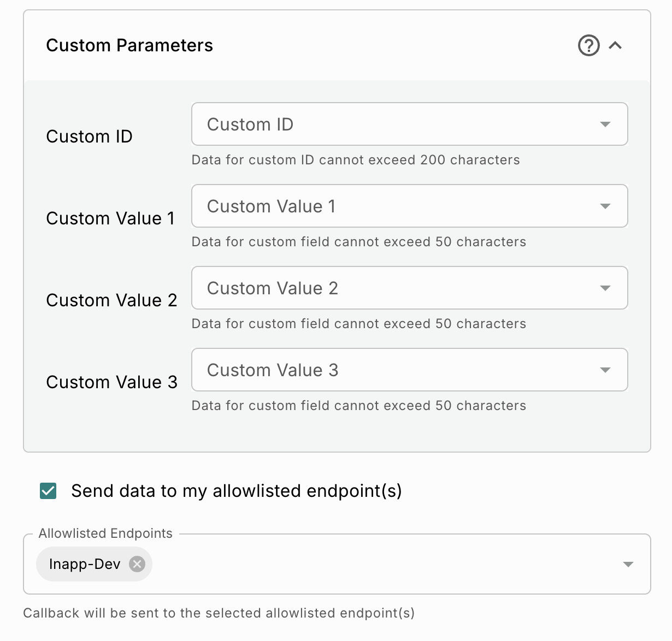Remove the Inapp-Dev endpoint chip
The image size is (672, 641).
click(137, 564)
